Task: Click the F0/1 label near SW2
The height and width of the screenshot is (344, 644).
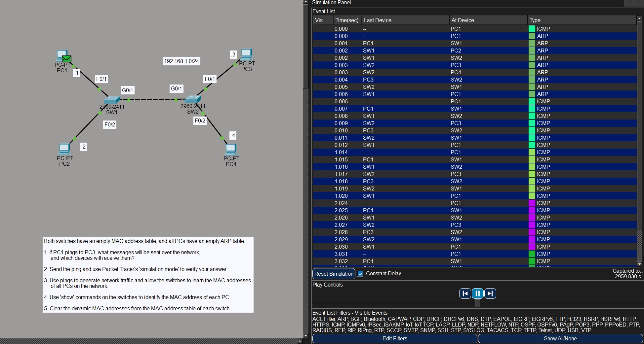Action: click(x=210, y=79)
